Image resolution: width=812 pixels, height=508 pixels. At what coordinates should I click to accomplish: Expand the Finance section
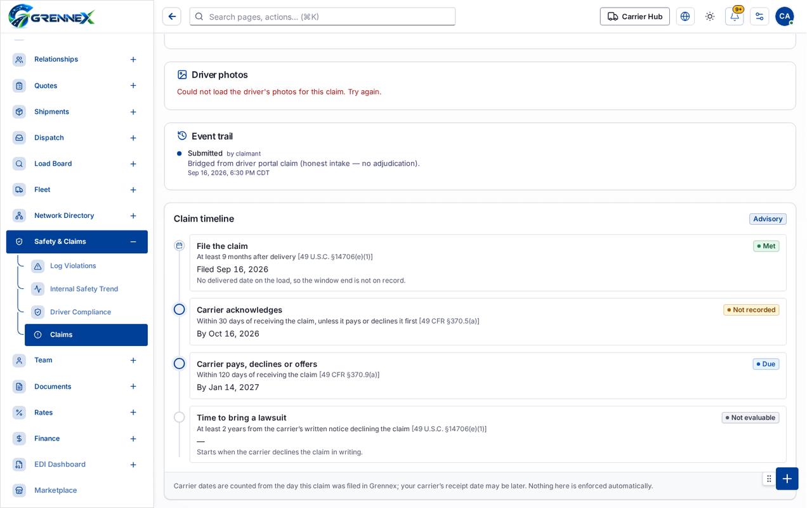pyautogui.click(x=133, y=439)
